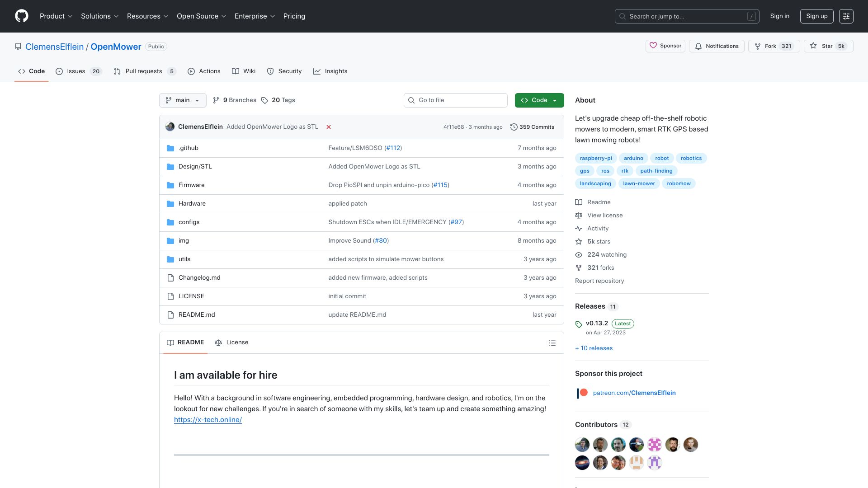Image resolution: width=868 pixels, height=488 pixels.
Task: Open the Insights tab
Action: [x=330, y=71]
